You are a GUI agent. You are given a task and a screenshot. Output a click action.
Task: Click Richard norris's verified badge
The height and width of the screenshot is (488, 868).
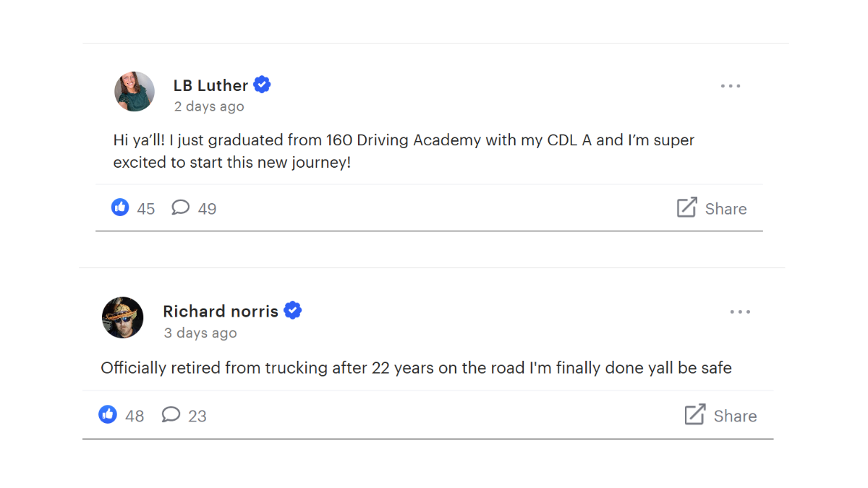point(293,310)
